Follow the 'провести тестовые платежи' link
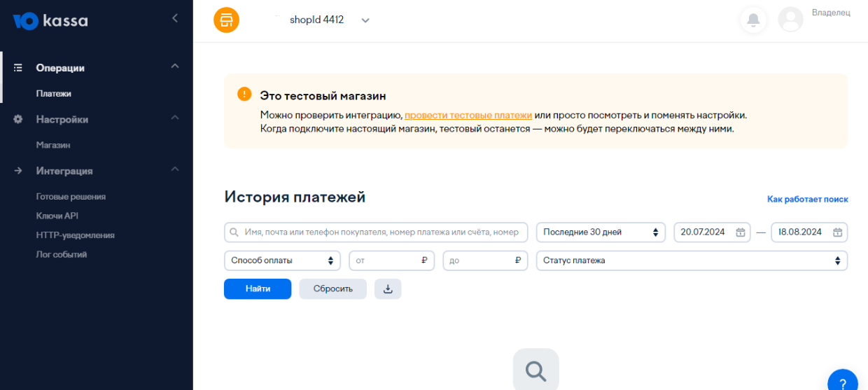Image resolution: width=868 pixels, height=390 pixels. pyautogui.click(x=468, y=115)
